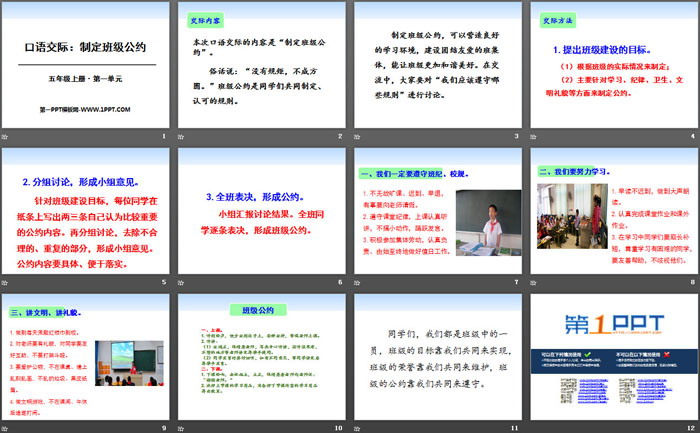Image resolution: width=700 pixels, height=433 pixels.
Task: Select slide 11 beginning with 同学们
Action: pos(437,357)
